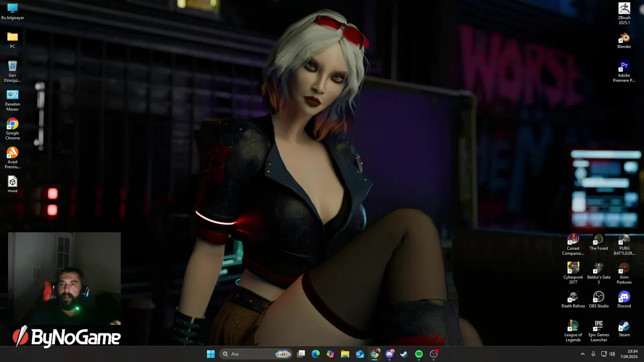Select the muse file on desktop
Viewport: 644px width, 362px height.
[13, 184]
